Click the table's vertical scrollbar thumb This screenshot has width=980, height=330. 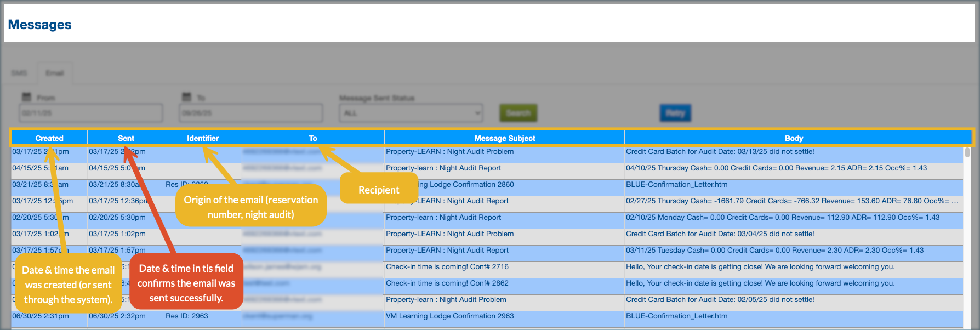[967, 152]
